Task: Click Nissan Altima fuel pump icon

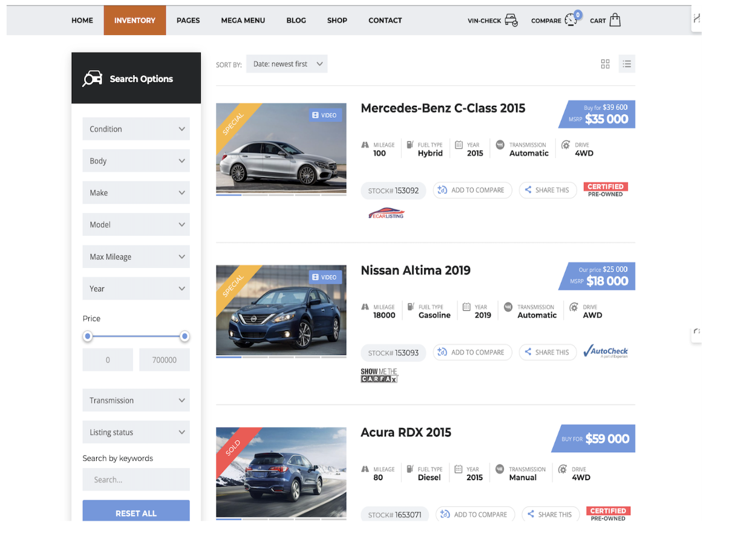Action: tap(410, 307)
